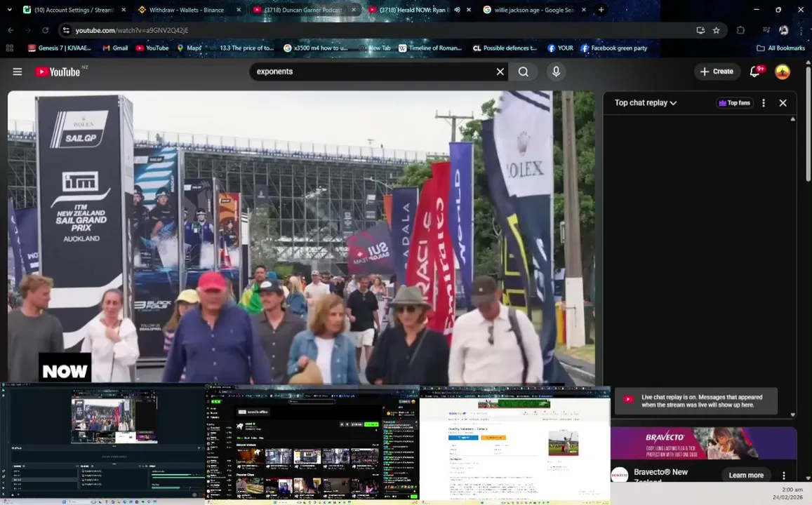Close the Top chat replay panel
This screenshot has width=812, height=505.
783,103
